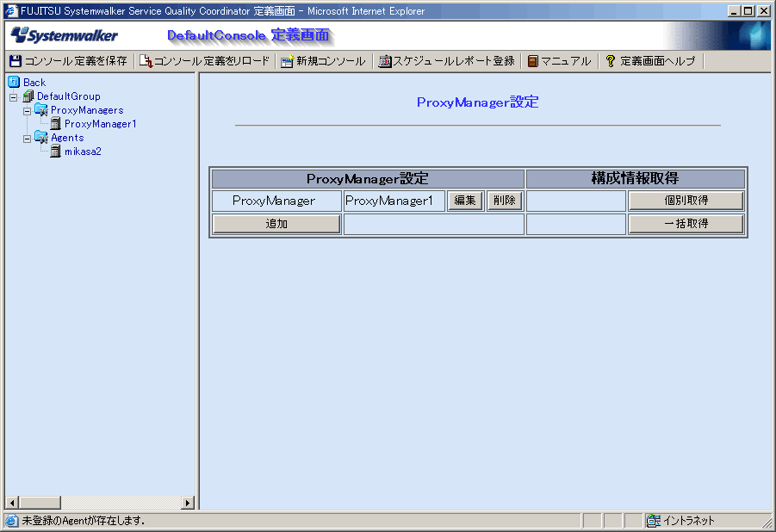
Task: Click the ProxyManager設定 table header
Action: (x=368, y=179)
